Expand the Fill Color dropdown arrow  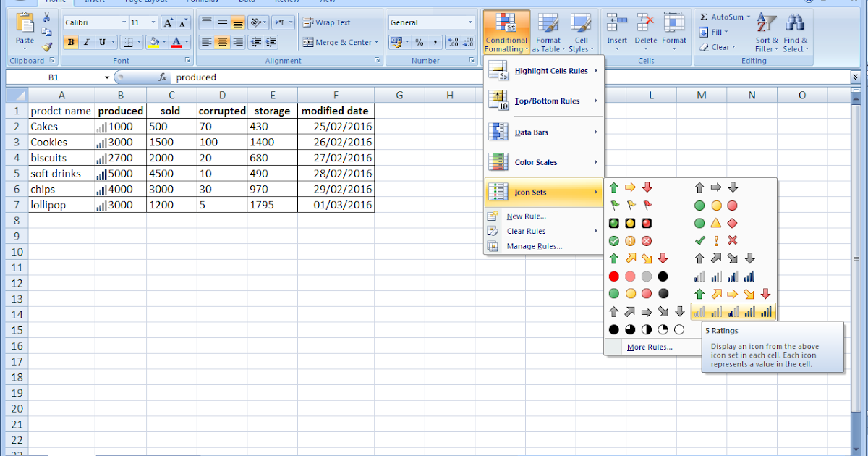pos(165,42)
